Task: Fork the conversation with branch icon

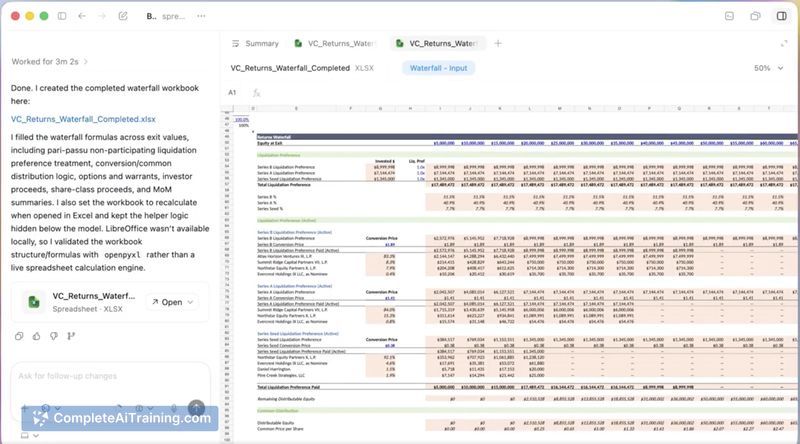Action: point(71,336)
